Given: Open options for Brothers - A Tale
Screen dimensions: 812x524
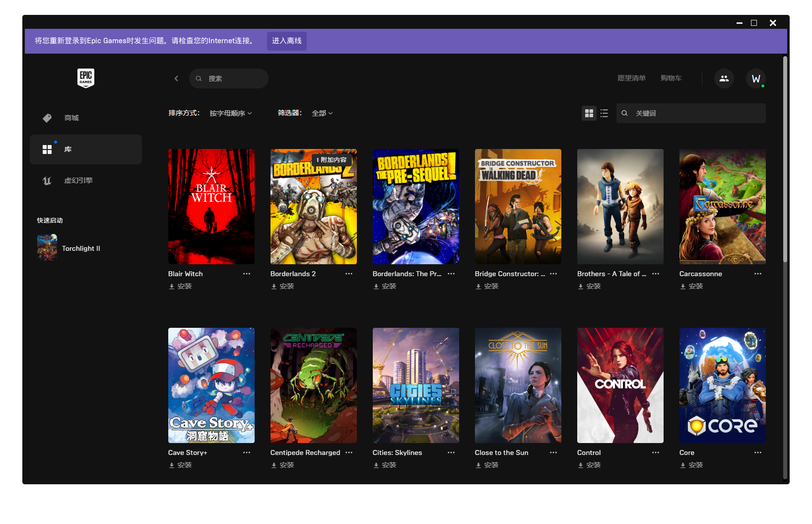Looking at the screenshot, I should (656, 274).
